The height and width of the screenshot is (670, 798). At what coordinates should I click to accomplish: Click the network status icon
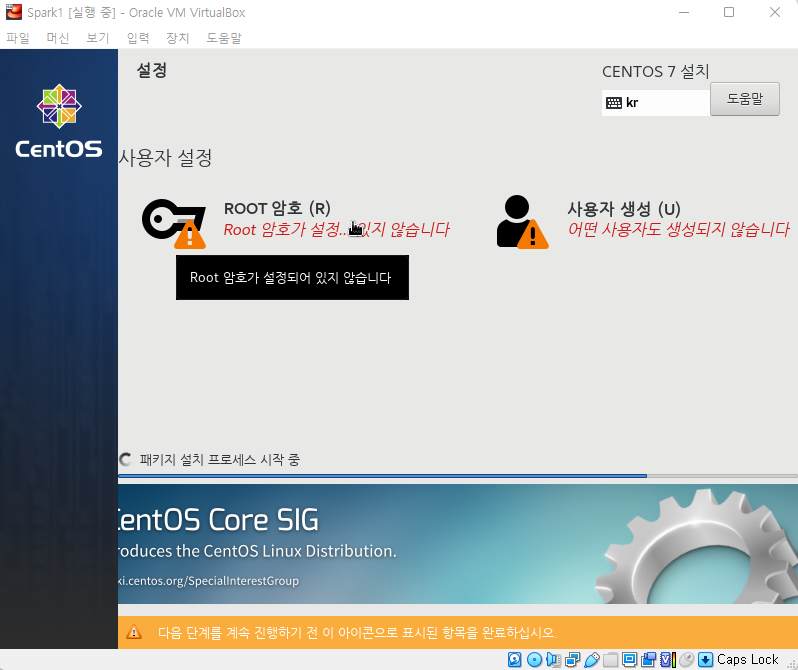(572, 660)
